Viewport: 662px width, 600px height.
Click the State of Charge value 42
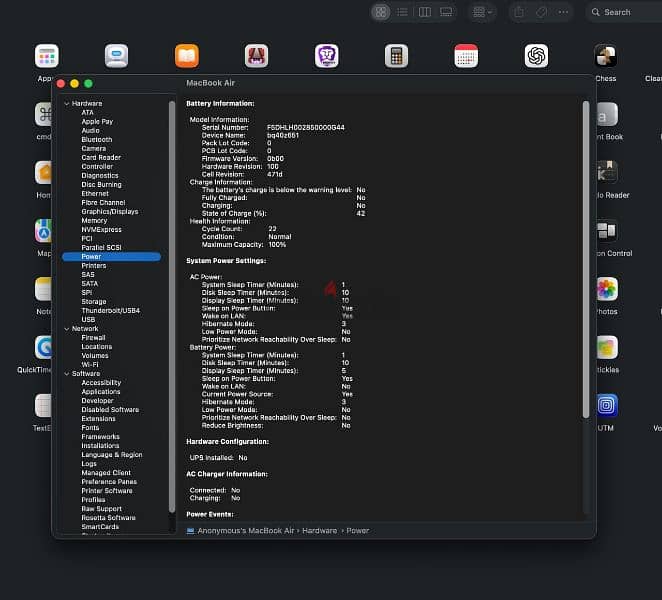coord(361,213)
